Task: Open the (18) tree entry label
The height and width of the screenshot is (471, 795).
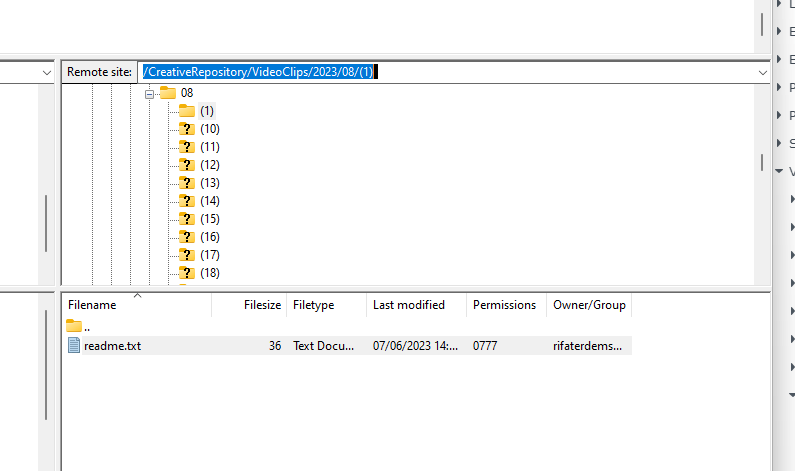Action: (x=210, y=273)
